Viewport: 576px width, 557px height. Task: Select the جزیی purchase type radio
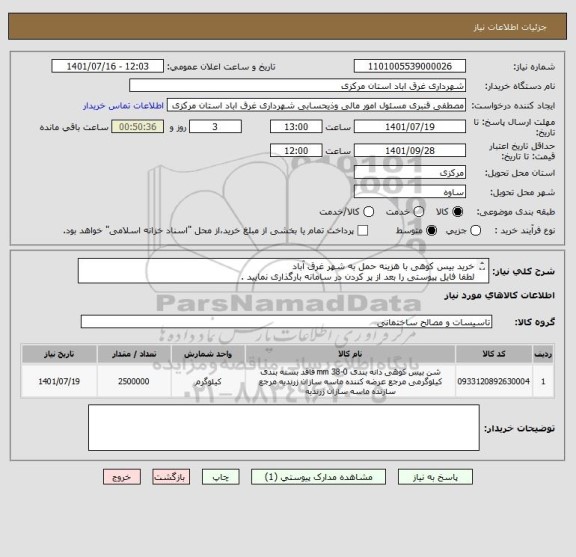pyautogui.click(x=475, y=231)
